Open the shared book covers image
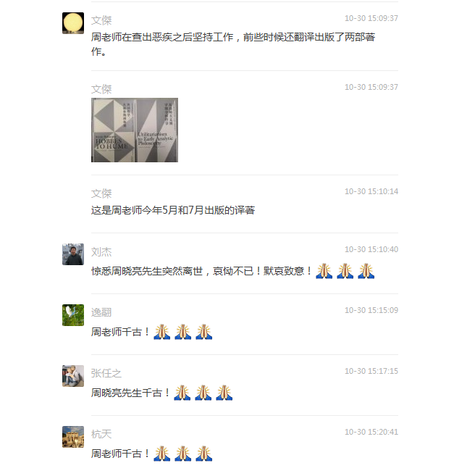Viewport: 454px width, 476px height. pyautogui.click(x=135, y=130)
